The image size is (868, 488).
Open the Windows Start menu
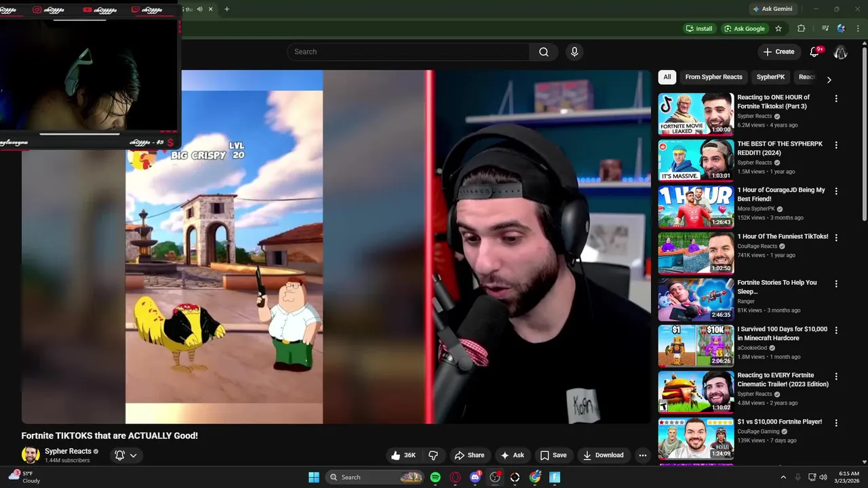click(x=314, y=477)
